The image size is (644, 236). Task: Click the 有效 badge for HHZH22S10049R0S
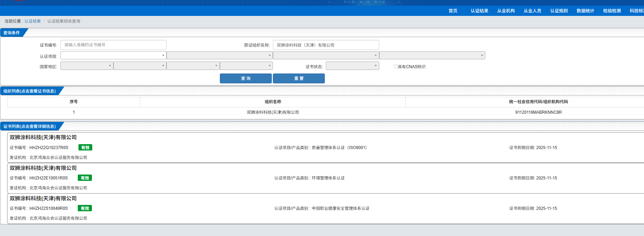[x=85, y=208]
